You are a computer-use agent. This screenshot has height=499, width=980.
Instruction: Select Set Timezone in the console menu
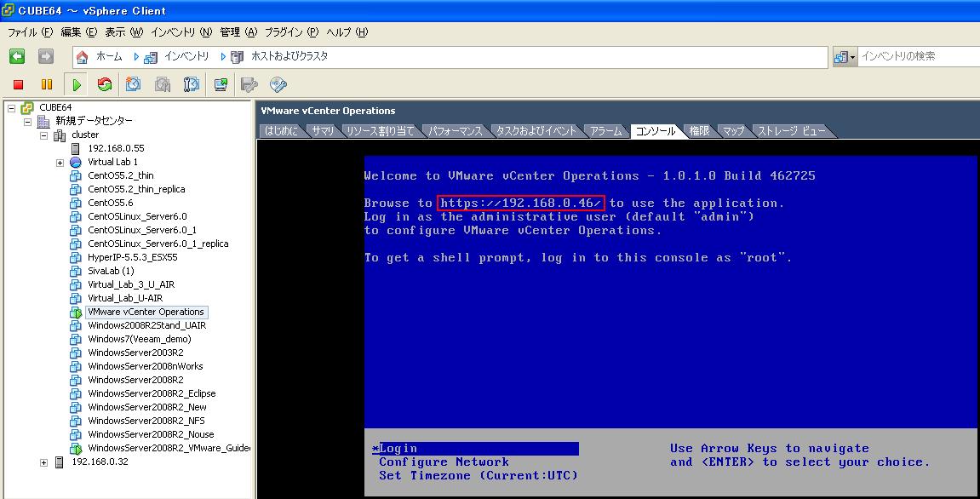479,476
